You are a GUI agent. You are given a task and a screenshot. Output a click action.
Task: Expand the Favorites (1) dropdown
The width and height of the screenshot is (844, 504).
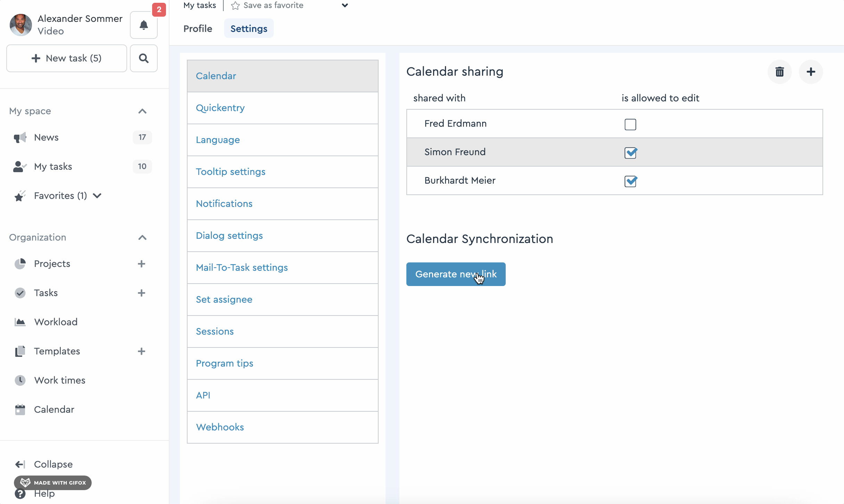97,196
